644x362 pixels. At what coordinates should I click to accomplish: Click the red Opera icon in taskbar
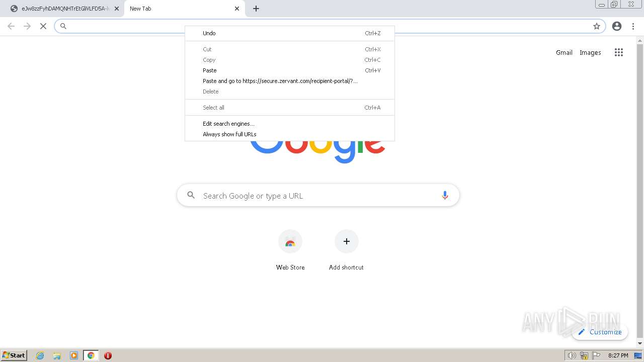pos(108,355)
